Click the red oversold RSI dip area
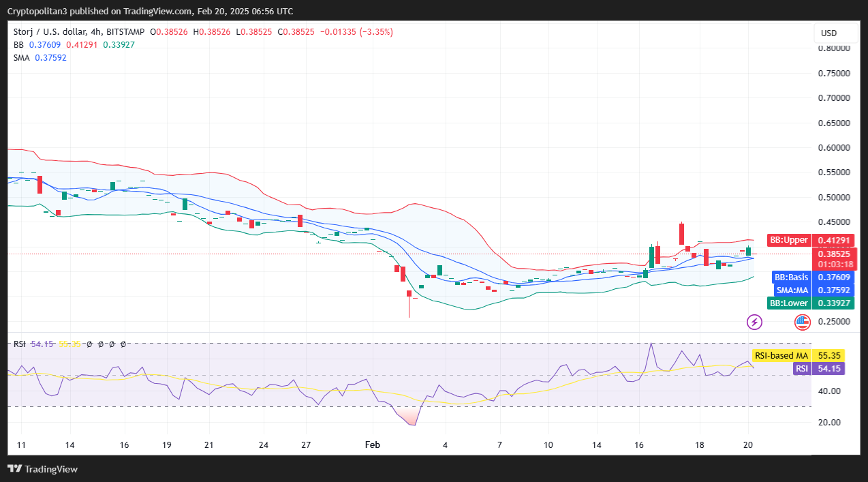Screen dimensions: 868x482 (x=409, y=417)
